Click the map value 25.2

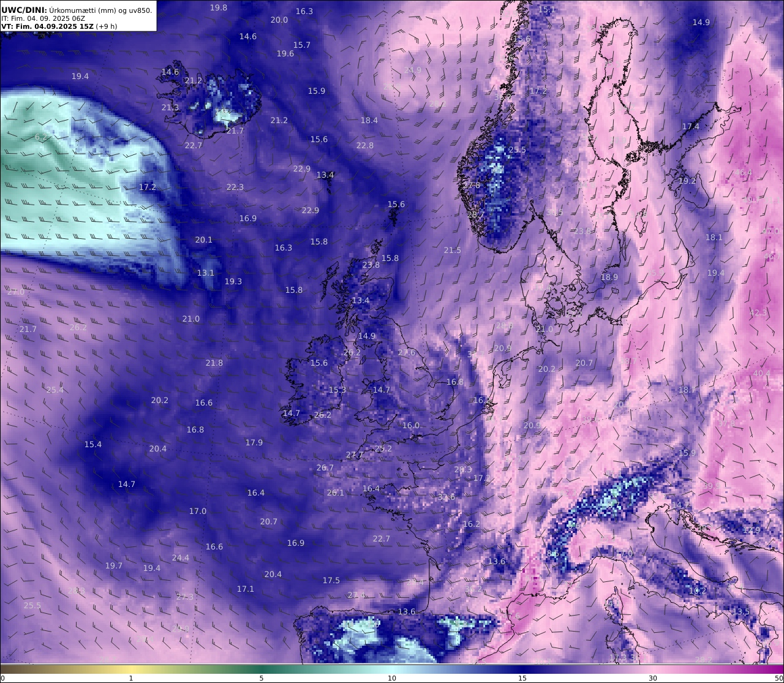pos(383,448)
